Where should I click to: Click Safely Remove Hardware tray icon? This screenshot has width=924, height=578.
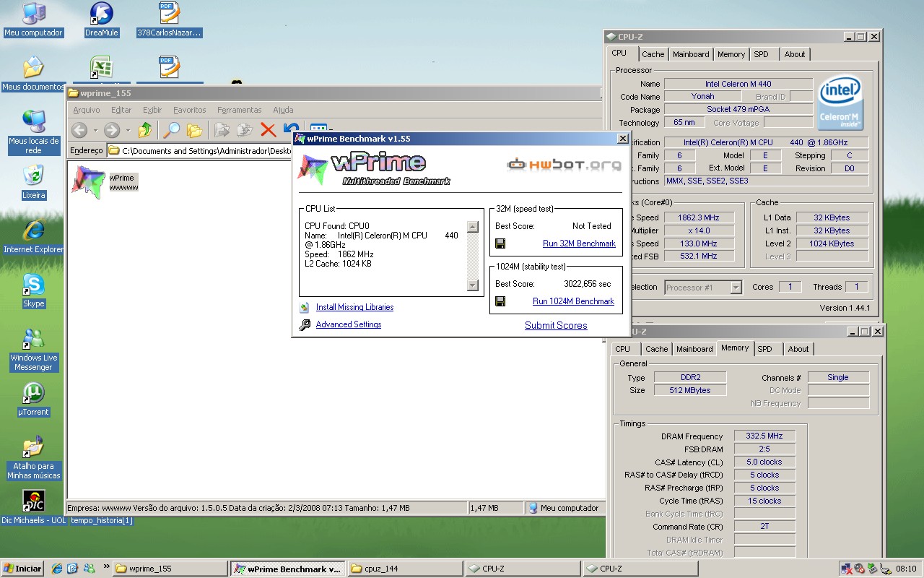point(872,569)
